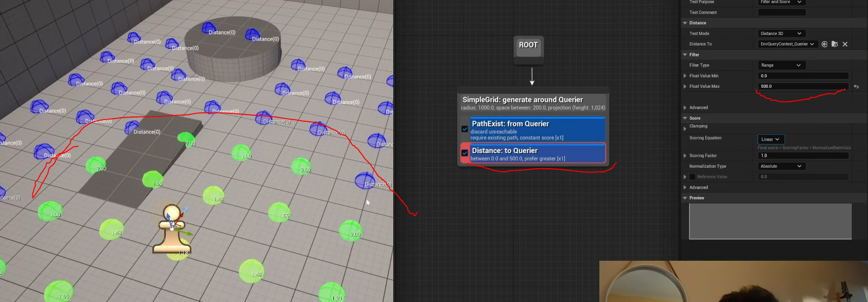Click the Float Value Max input field
This screenshot has height=302, width=868.
tap(802, 87)
